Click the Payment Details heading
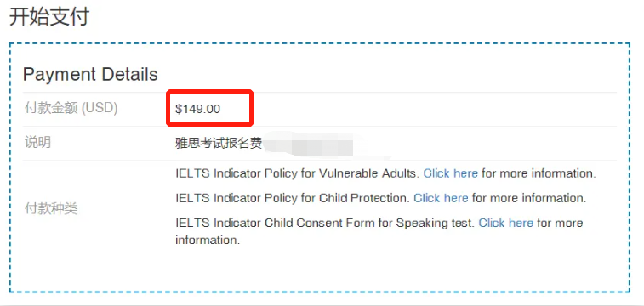This screenshot has width=644, height=306. (90, 75)
